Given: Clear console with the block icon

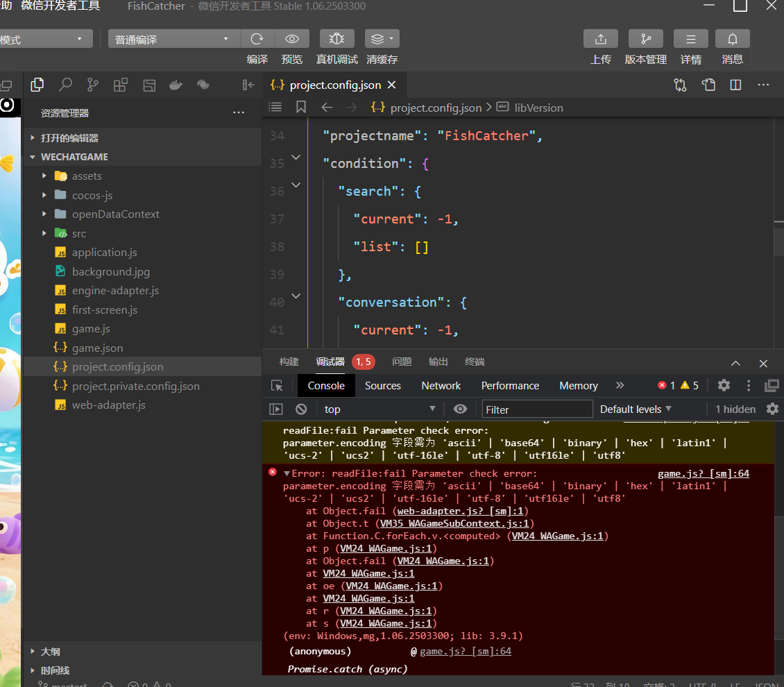Looking at the screenshot, I should click(301, 409).
